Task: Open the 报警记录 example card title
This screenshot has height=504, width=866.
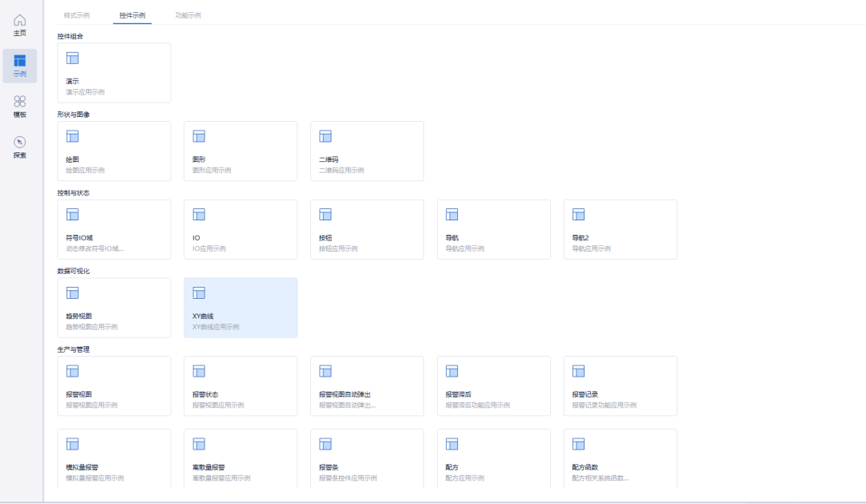Action: click(585, 395)
